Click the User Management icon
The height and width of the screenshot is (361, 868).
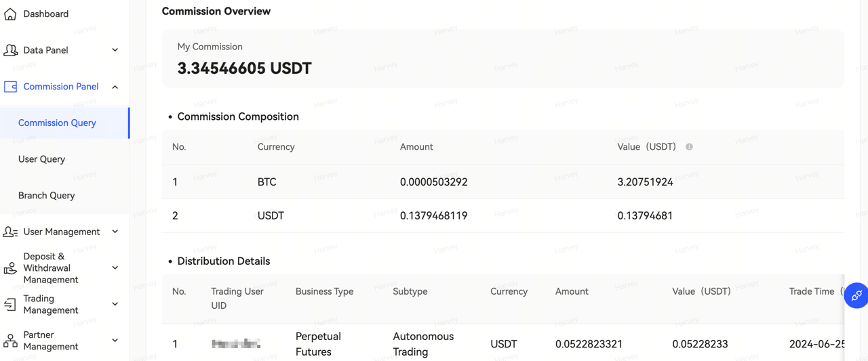point(10,232)
